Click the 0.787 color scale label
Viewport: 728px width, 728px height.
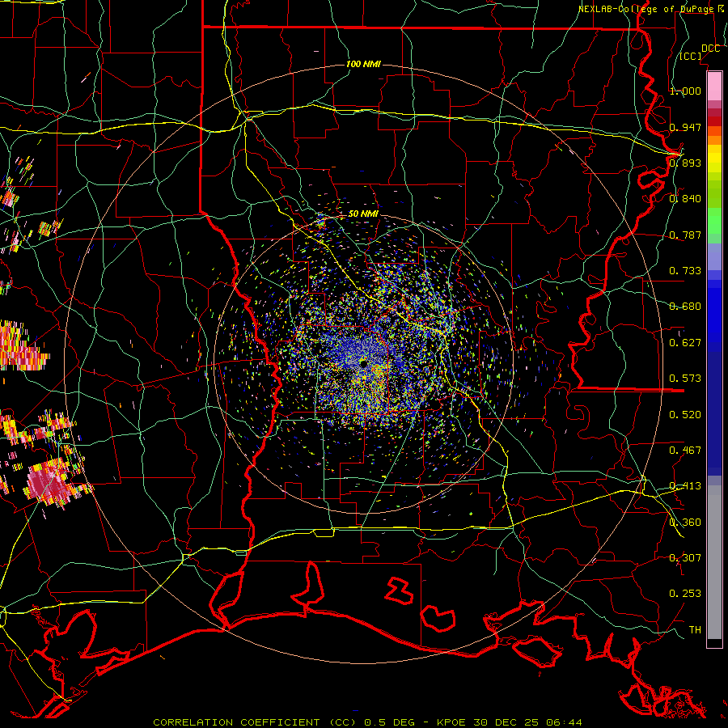coord(685,235)
